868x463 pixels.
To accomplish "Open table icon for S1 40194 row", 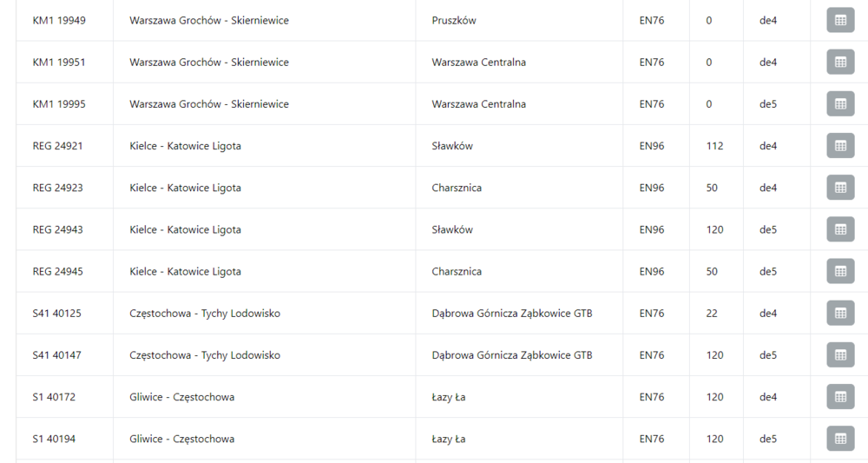I will coord(840,439).
